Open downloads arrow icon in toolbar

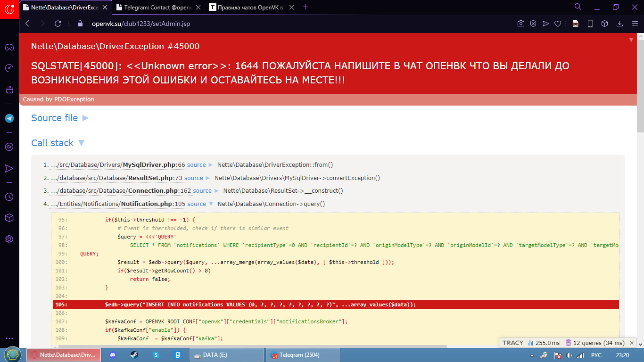[x=620, y=24]
